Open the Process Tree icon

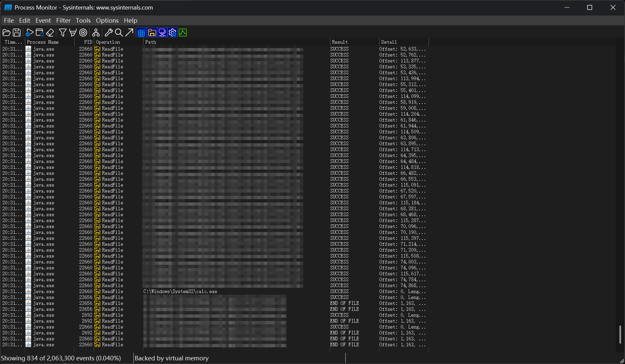click(x=96, y=33)
